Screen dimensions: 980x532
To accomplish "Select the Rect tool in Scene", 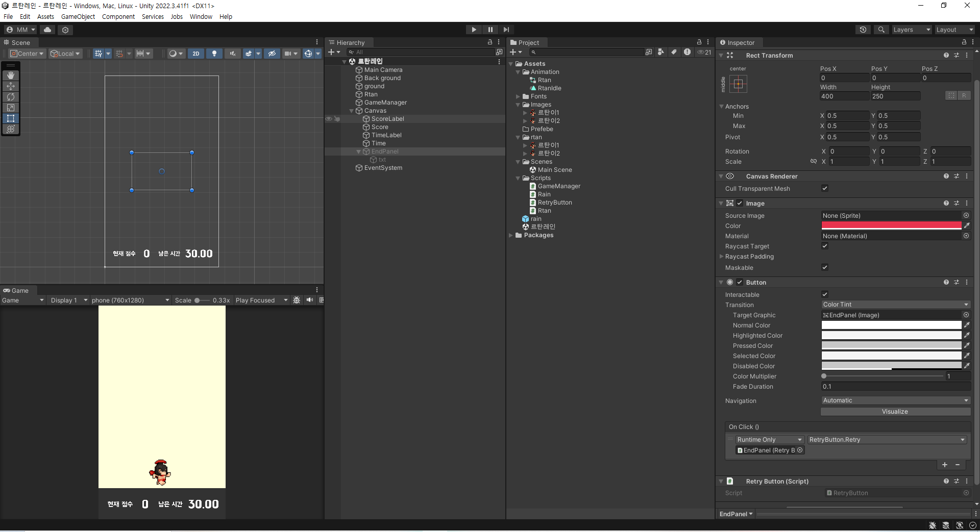I will (x=11, y=118).
